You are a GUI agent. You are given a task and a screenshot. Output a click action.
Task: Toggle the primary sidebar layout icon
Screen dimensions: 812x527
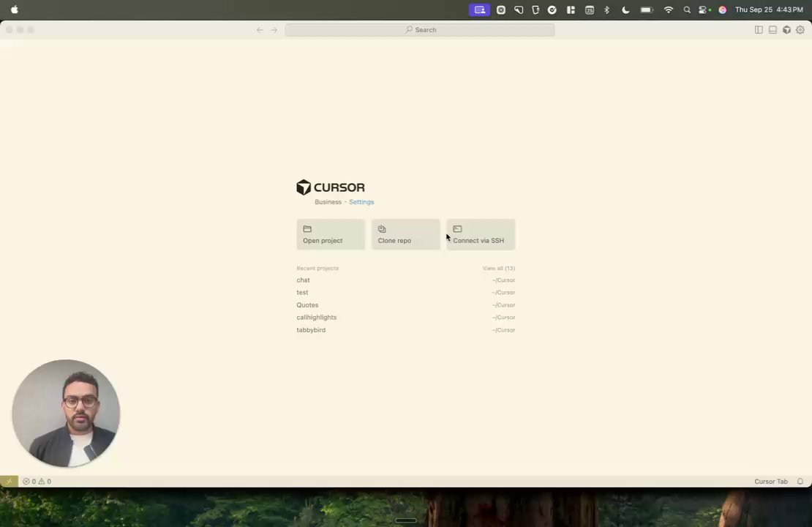pyautogui.click(x=759, y=30)
